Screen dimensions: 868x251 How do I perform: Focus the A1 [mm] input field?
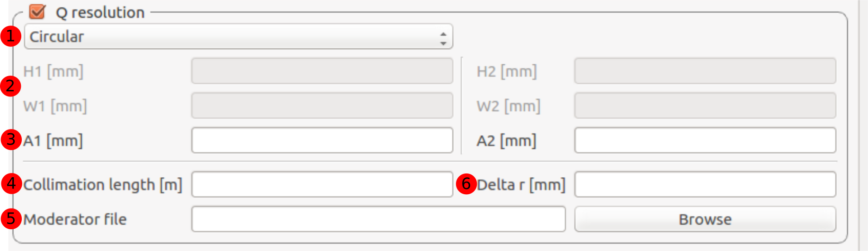[x=322, y=140]
